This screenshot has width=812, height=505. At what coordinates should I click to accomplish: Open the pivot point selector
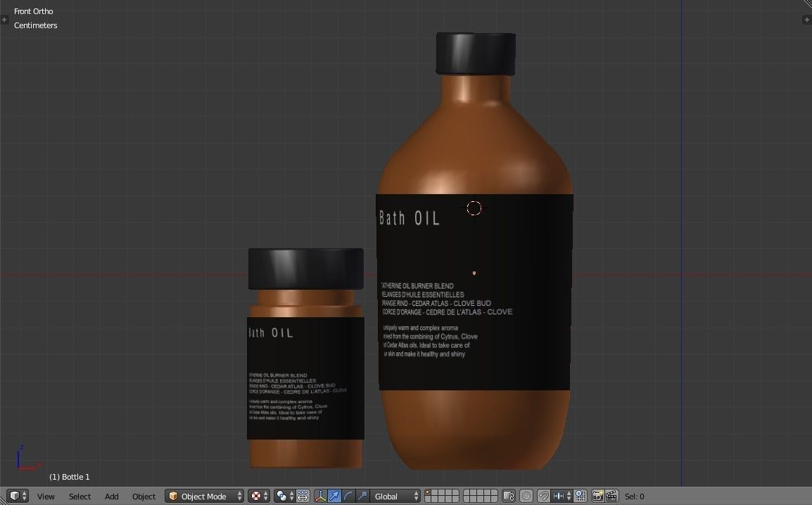(285, 496)
